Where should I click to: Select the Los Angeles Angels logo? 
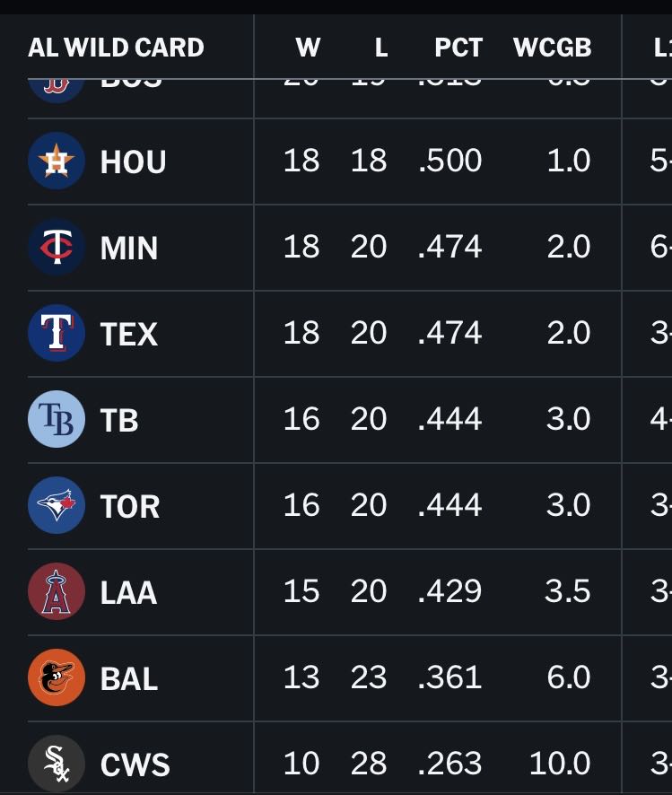coord(57,591)
